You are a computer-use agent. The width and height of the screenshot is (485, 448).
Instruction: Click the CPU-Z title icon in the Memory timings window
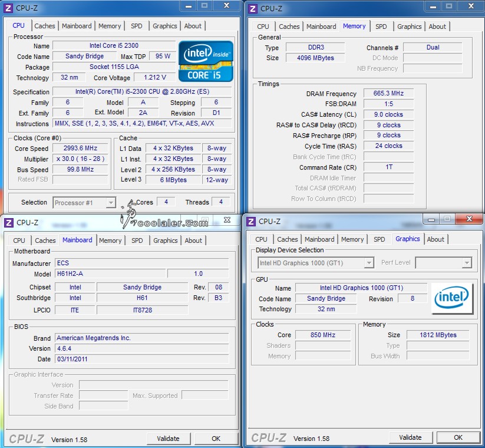[253, 9]
